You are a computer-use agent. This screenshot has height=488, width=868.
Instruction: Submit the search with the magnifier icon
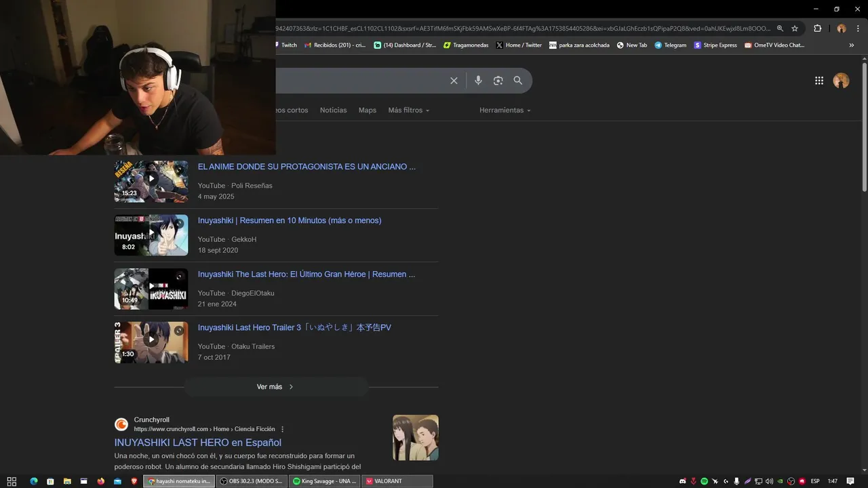518,81
